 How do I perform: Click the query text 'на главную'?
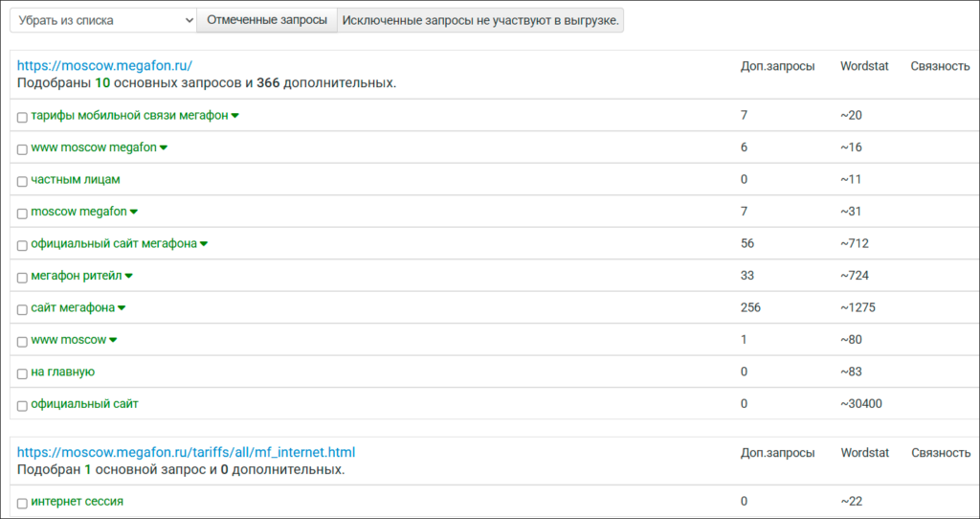coord(63,372)
